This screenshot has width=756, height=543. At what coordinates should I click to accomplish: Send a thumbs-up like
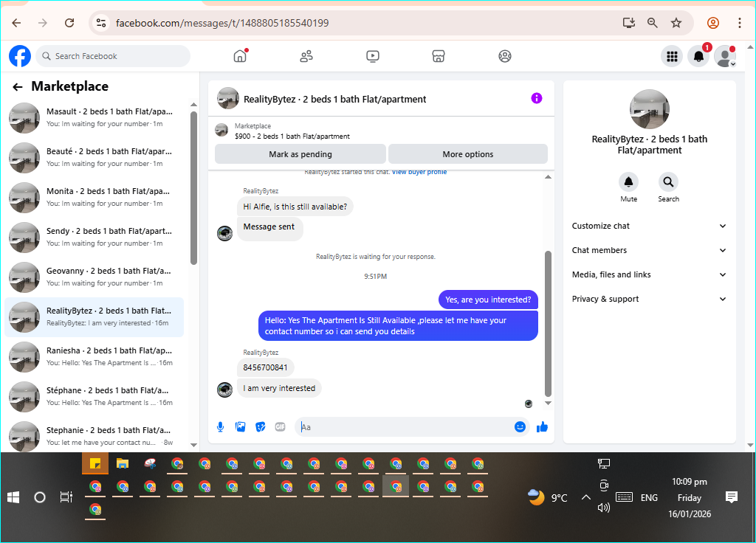click(x=542, y=427)
